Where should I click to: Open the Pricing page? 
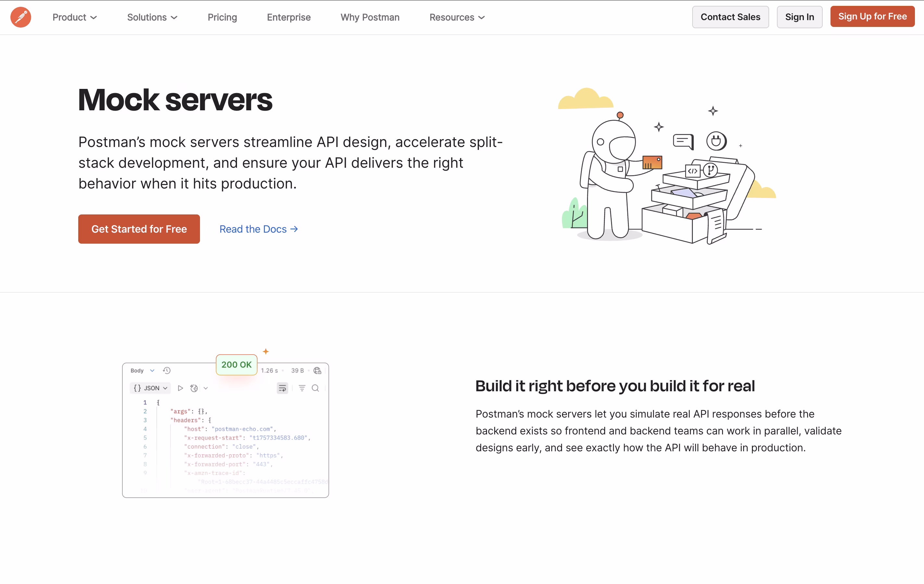pyautogui.click(x=222, y=17)
